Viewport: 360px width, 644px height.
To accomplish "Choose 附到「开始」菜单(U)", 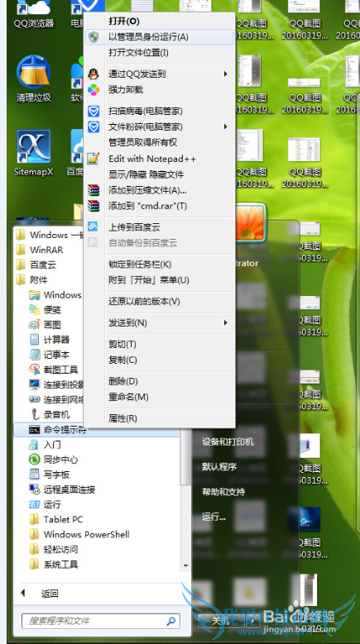I will pyautogui.click(x=160, y=280).
